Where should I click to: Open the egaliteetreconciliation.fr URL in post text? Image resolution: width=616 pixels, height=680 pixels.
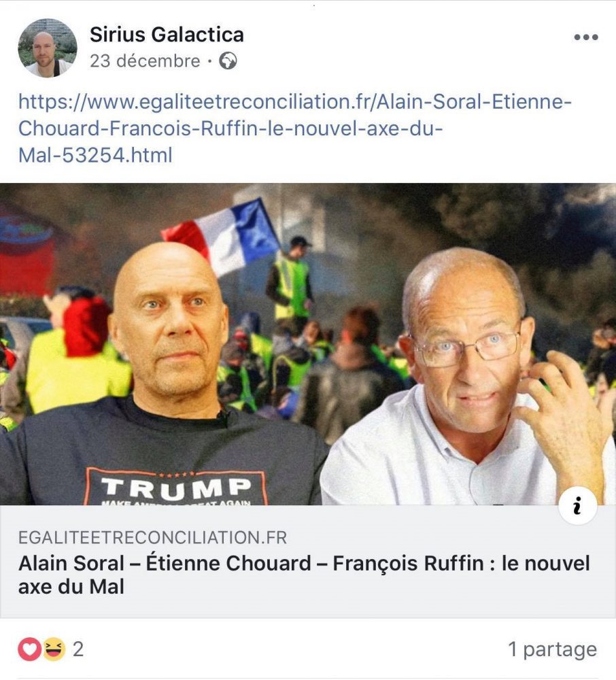pyautogui.click(x=295, y=129)
